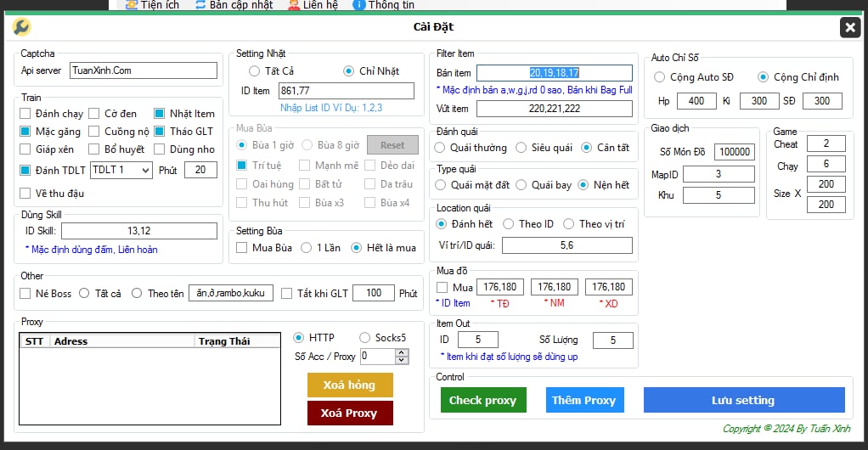Click the Tiện ích menu icon
Image resolution: width=868 pixels, height=450 pixels.
[132, 4]
